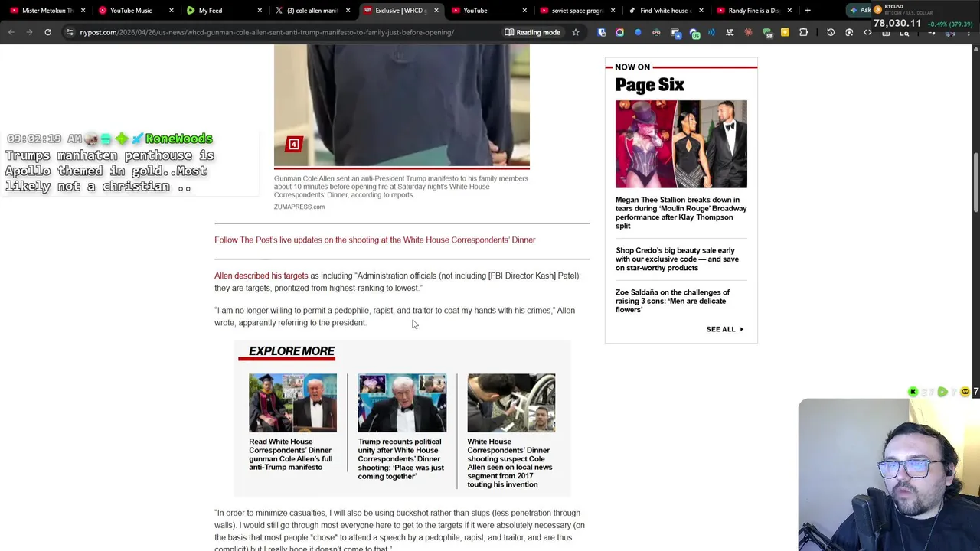Close the active Exclusive WHCD tab

pyautogui.click(x=436, y=11)
